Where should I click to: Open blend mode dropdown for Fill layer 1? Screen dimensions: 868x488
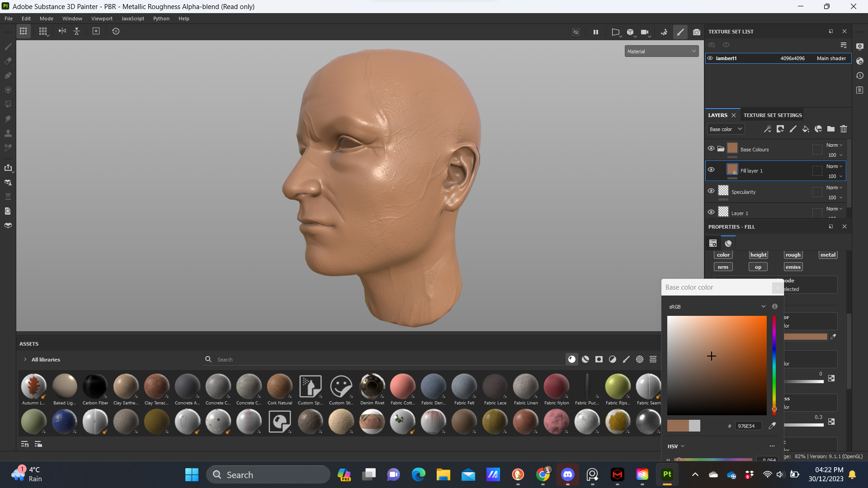click(x=834, y=167)
